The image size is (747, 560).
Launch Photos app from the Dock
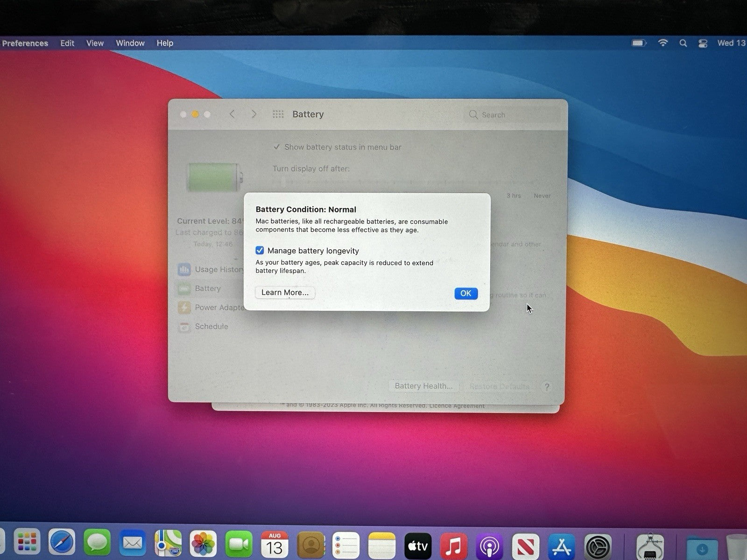[x=203, y=544]
